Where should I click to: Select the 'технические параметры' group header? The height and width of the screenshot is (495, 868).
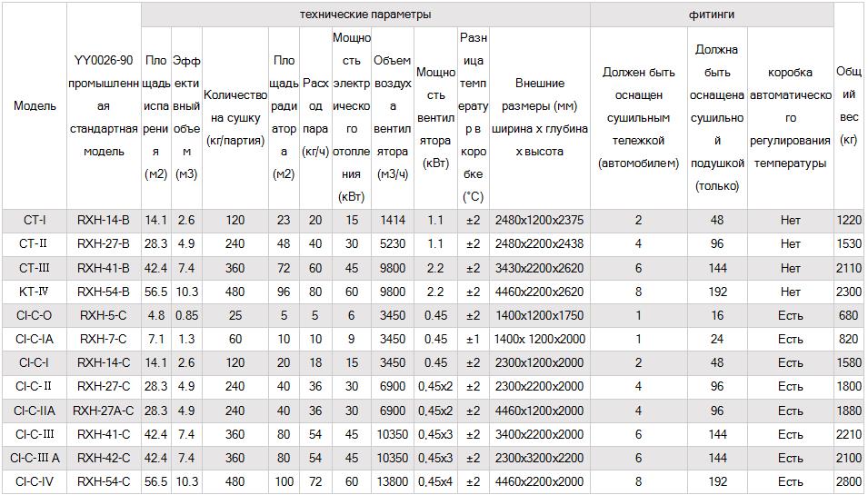click(365, 15)
